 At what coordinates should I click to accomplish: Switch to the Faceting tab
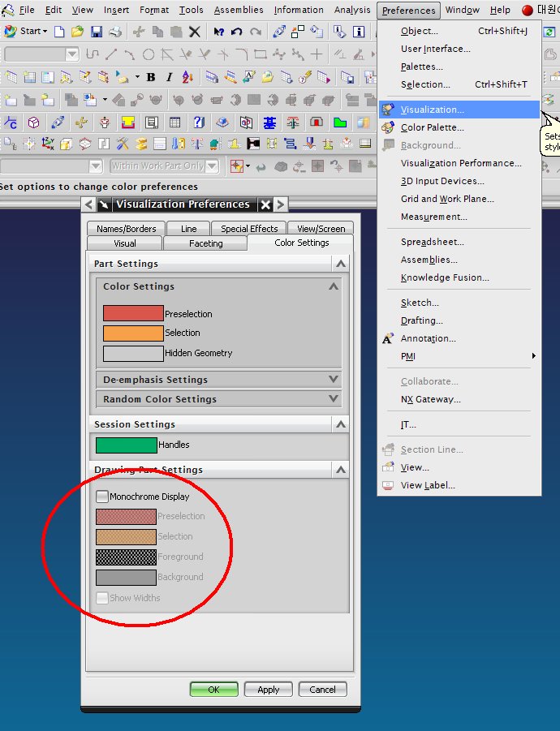tap(205, 243)
